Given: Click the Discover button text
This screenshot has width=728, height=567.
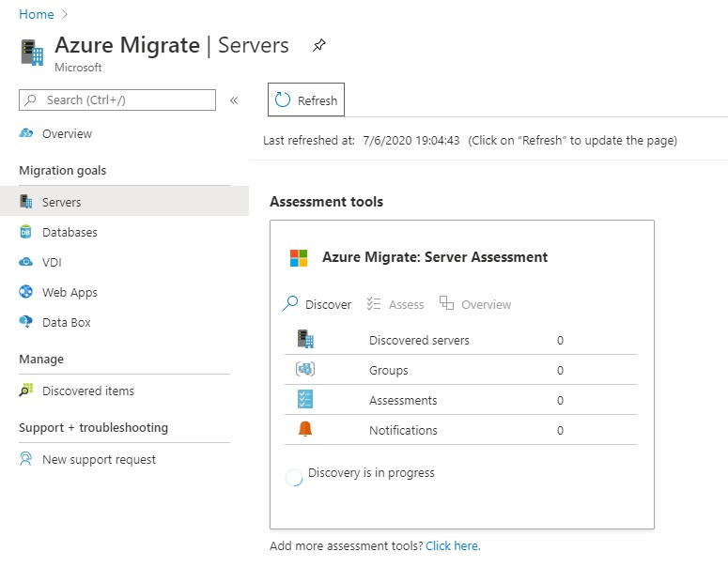Looking at the screenshot, I should pyautogui.click(x=328, y=304).
